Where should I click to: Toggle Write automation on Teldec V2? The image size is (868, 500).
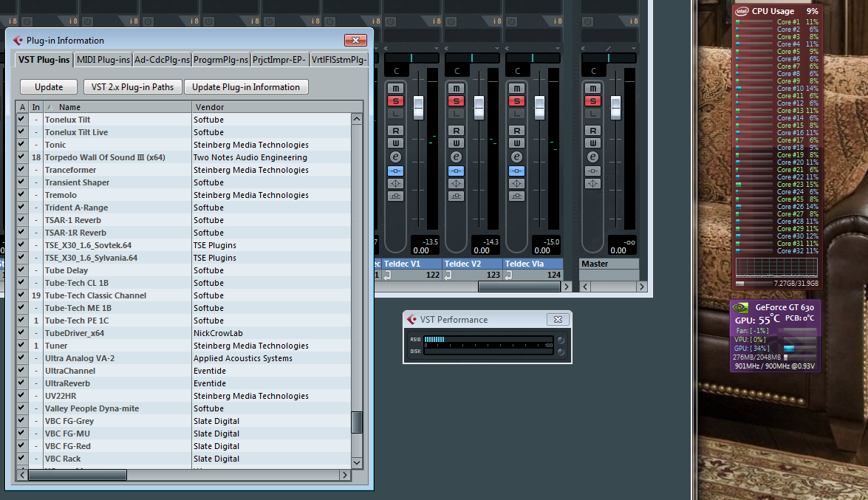pos(456,143)
